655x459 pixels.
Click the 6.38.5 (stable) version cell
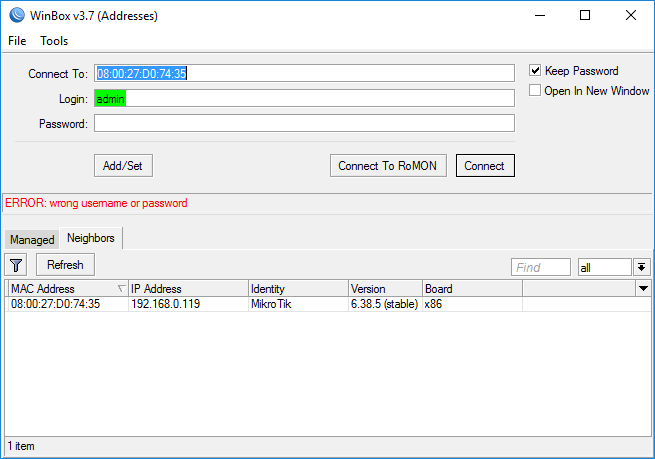(x=384, y=304)
